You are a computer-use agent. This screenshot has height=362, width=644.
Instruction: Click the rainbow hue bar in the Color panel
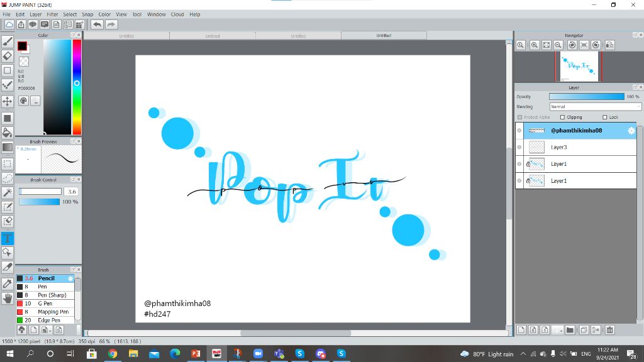coord(77,87)
